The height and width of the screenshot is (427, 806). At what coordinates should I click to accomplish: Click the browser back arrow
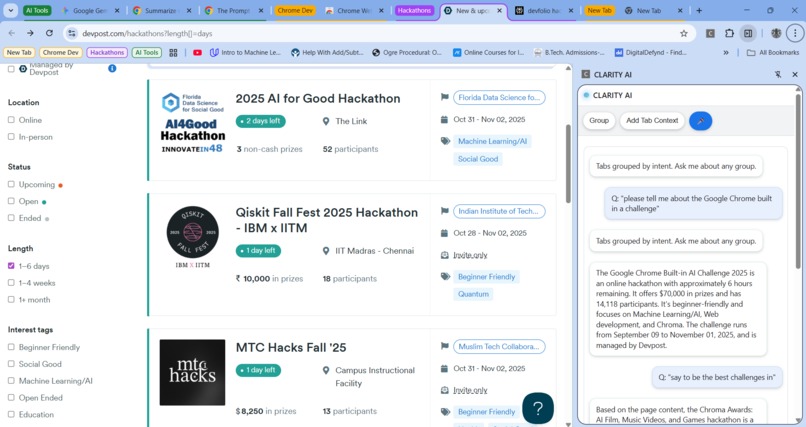click(12, 33)
